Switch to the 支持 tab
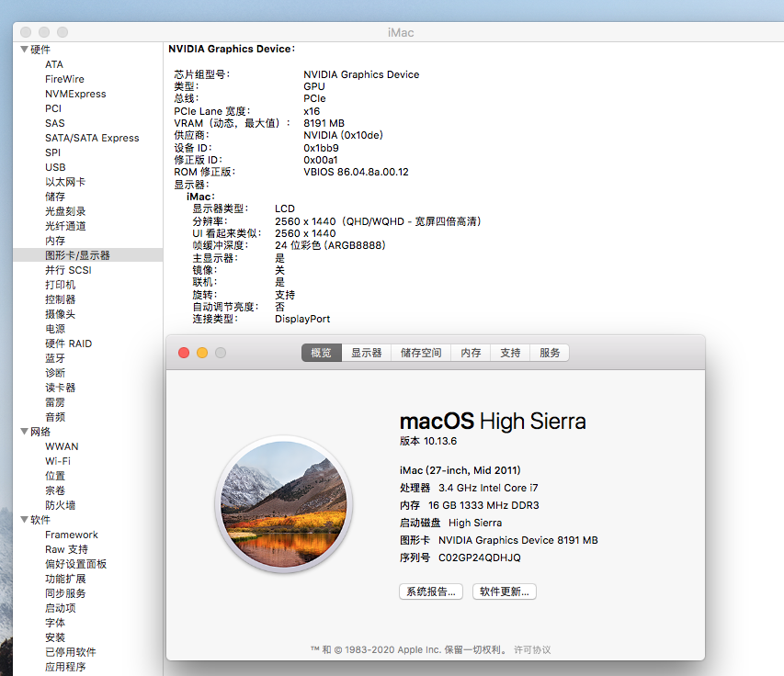784x676 pixels. point(510,353)
